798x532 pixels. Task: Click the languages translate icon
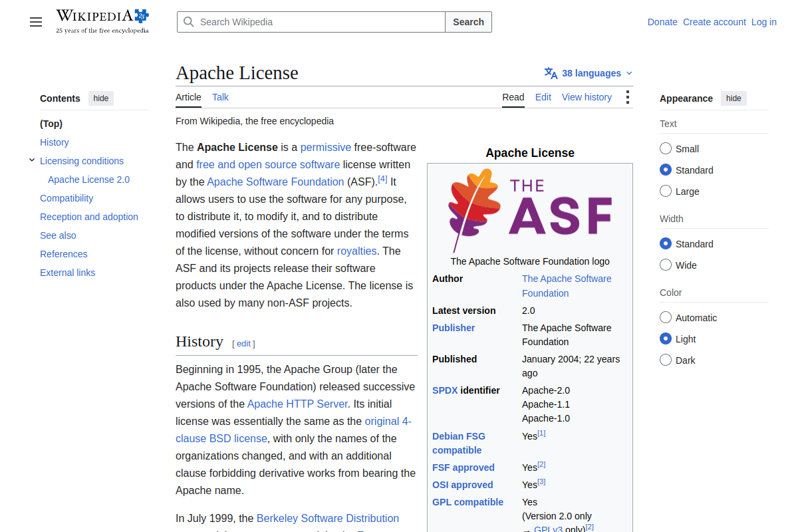point(551,73)
